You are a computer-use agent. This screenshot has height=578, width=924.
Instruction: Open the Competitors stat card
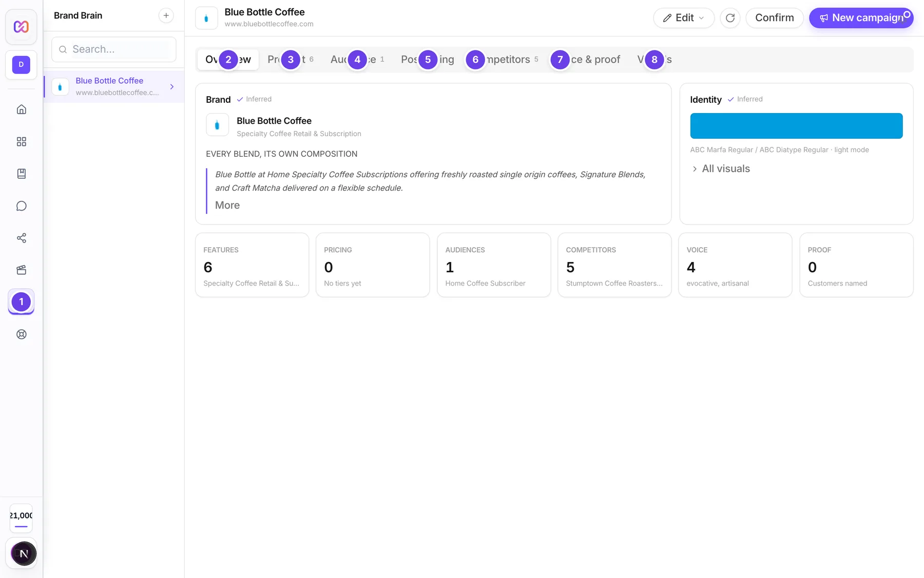coord(614,265)
